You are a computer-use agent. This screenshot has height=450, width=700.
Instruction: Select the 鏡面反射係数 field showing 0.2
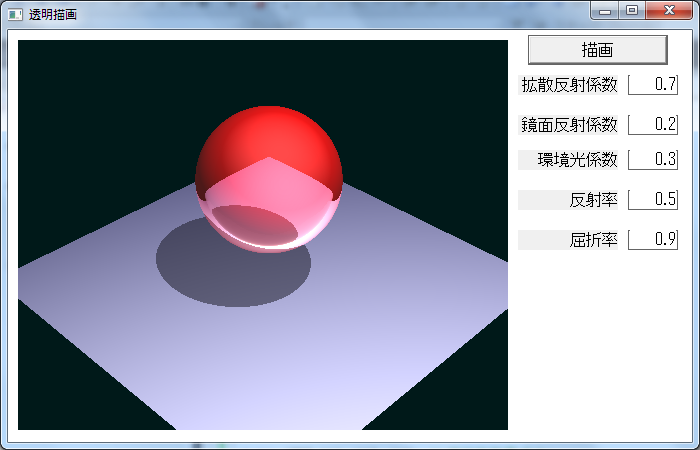[x=653, y=125]
